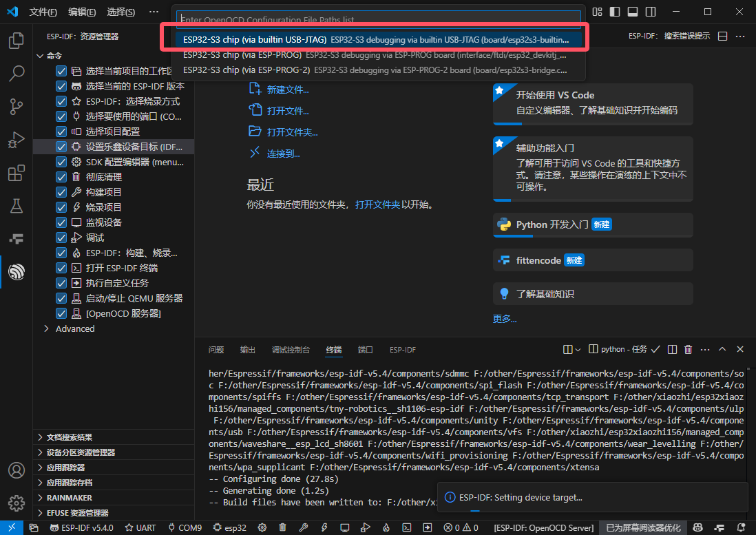Open the Source Control view

[17, 106]
